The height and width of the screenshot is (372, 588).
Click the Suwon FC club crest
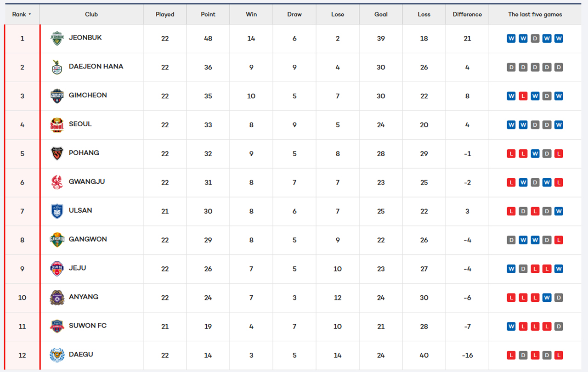click(57, 326)
